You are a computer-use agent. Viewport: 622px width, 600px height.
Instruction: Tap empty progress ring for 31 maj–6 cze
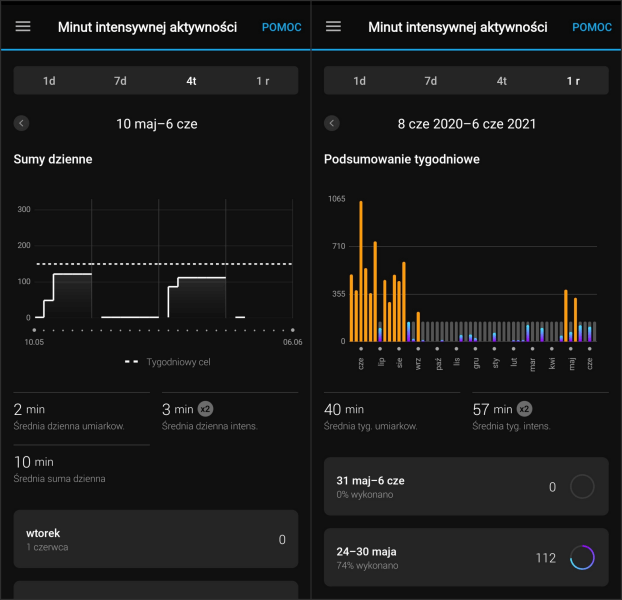(x=582, y=487)
